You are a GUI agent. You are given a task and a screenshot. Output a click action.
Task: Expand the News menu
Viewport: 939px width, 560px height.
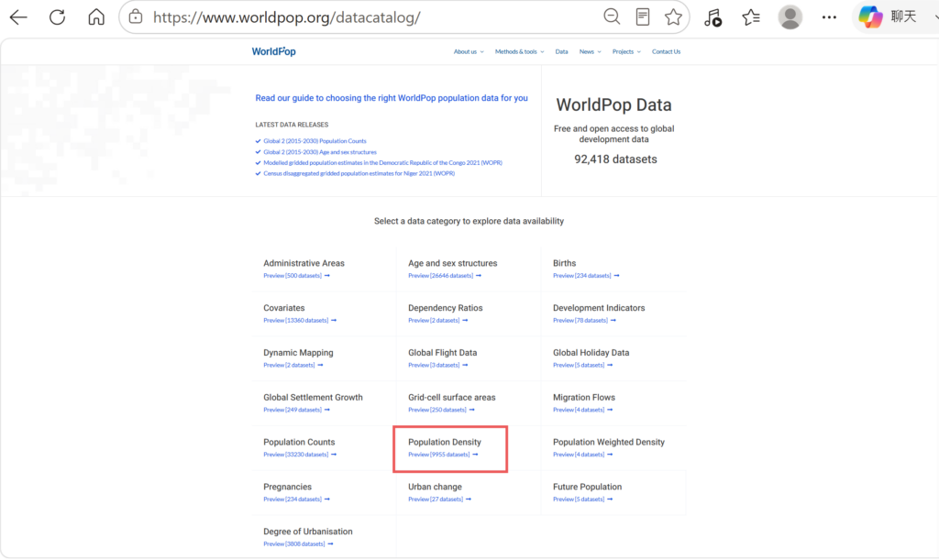tap(590, 51)
